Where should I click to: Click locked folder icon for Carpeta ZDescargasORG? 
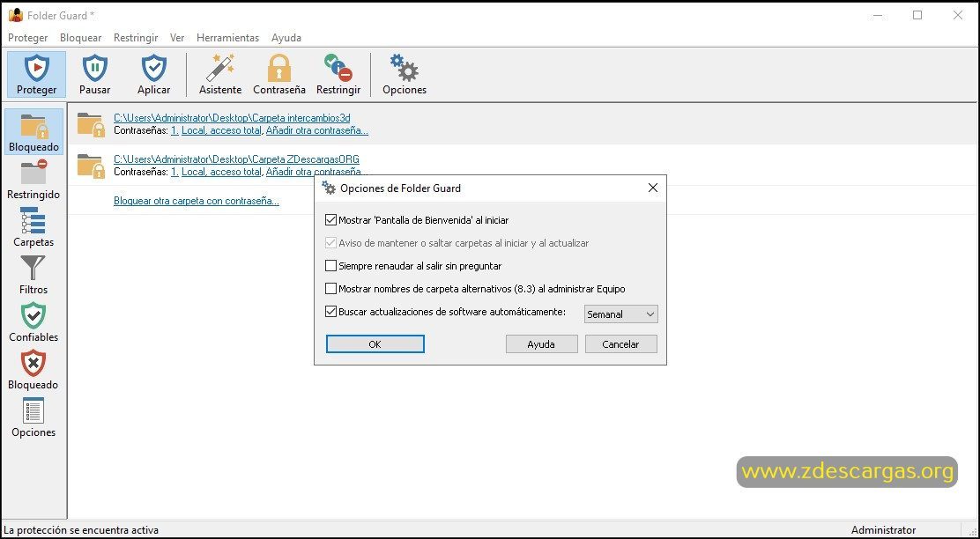click(91, 166)
